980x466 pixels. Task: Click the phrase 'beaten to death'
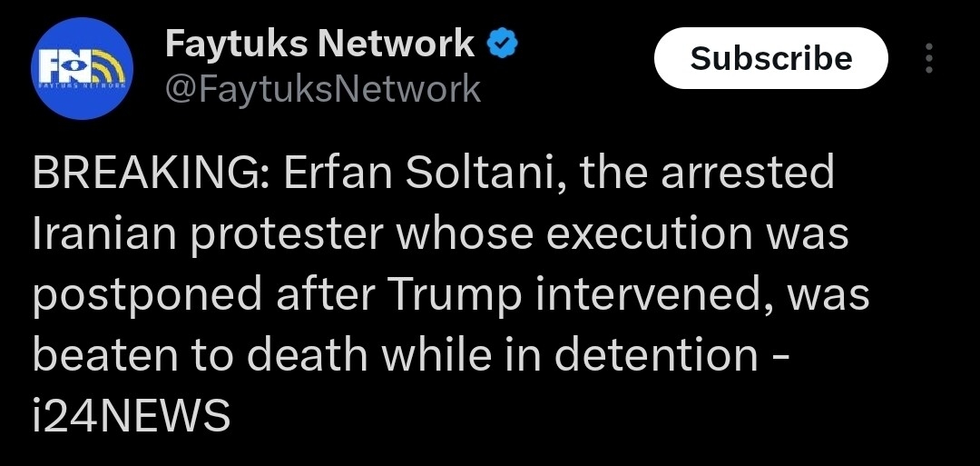pos(201,353)
